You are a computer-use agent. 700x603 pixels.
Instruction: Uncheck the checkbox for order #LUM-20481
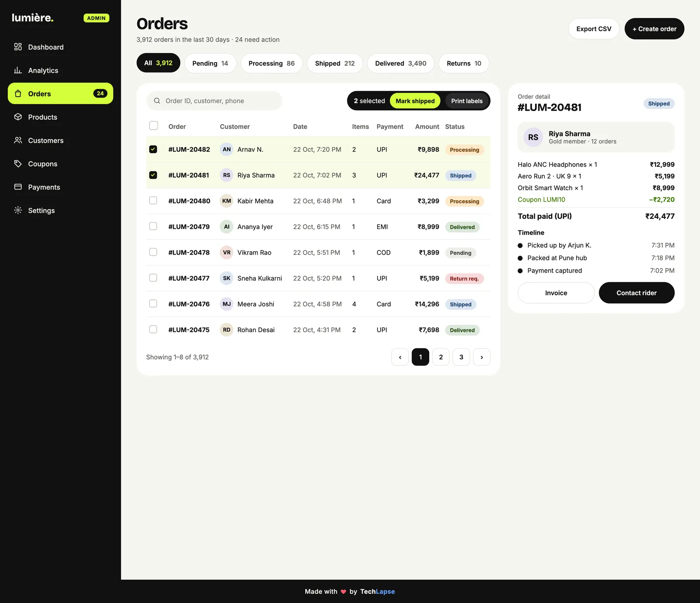[153, 175]
